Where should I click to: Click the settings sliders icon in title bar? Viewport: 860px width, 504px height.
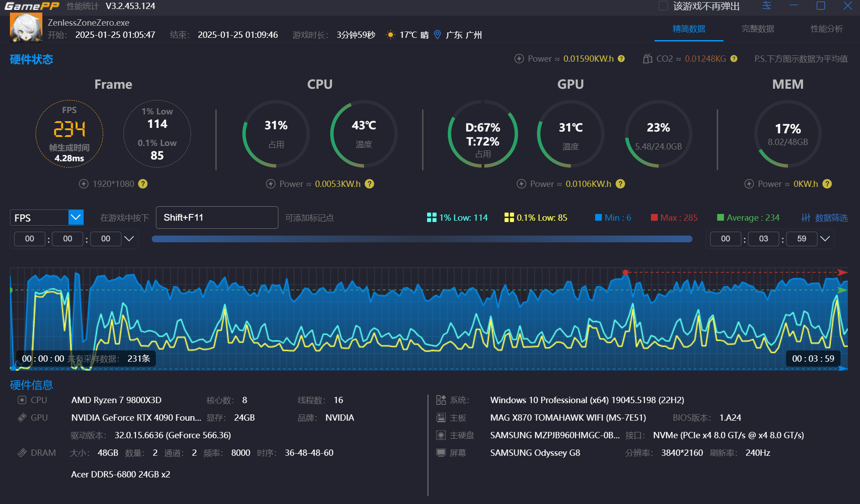(767, 6)
